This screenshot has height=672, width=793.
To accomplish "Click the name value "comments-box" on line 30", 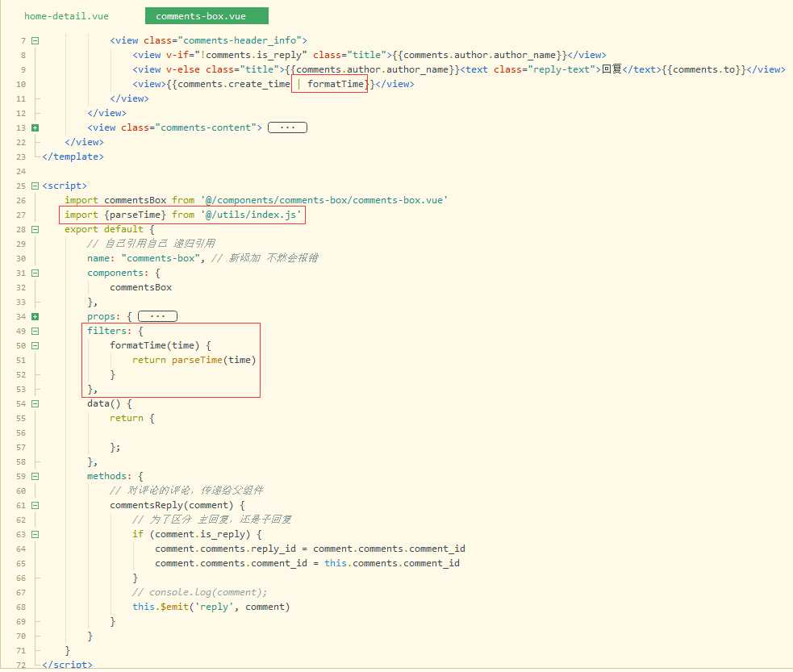I will pyautogui.click(x=161, y=258).
